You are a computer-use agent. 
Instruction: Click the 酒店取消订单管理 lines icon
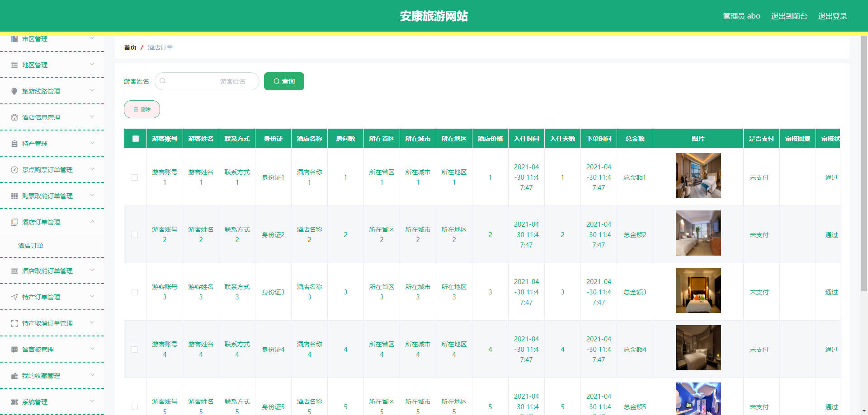(14, 271)
